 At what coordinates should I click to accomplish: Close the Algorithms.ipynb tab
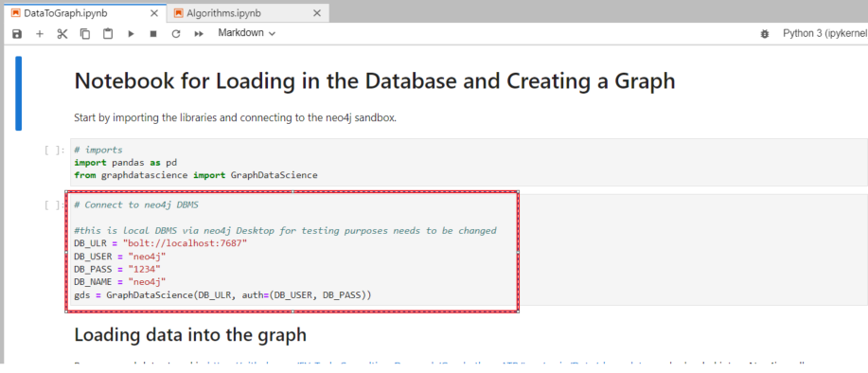click(317, 13)
